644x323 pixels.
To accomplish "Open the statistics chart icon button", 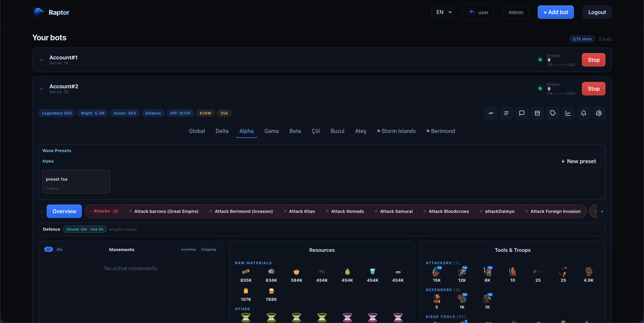I will point(568,113).
